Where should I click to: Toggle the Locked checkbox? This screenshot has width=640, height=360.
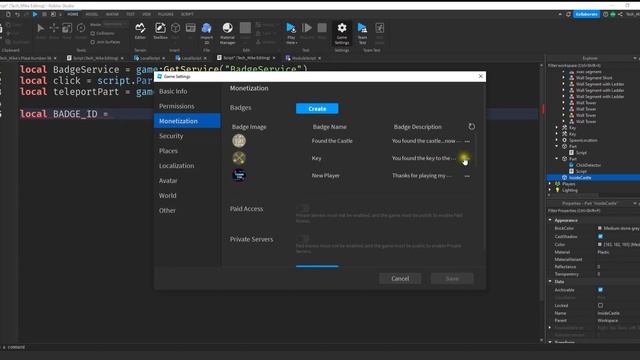[600, 305]
